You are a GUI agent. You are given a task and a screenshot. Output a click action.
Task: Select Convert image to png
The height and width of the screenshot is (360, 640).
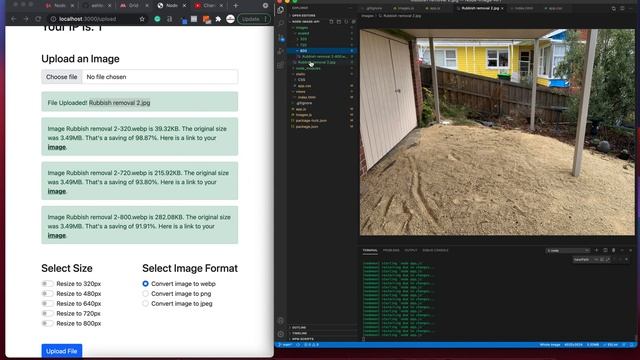(145, 293)
